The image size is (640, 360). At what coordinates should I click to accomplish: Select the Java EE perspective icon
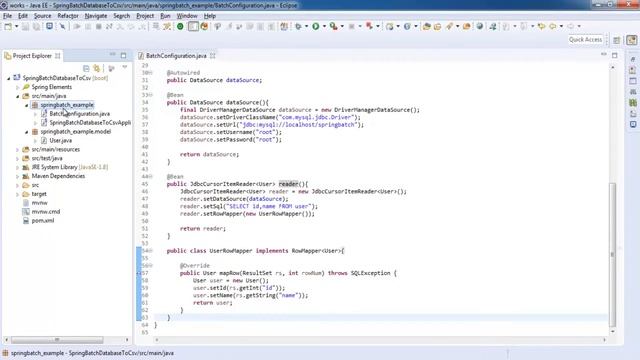click(x=632, y=40)
